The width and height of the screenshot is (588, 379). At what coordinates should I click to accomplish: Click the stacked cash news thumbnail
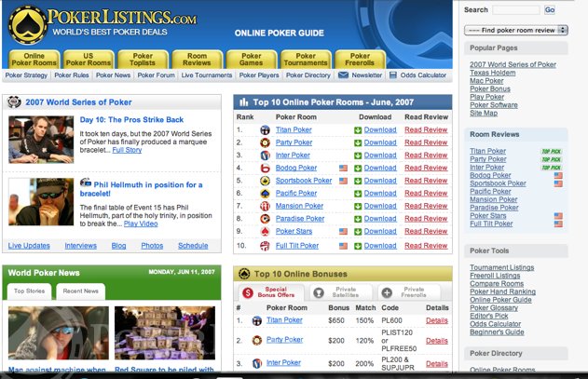point(165,332)
